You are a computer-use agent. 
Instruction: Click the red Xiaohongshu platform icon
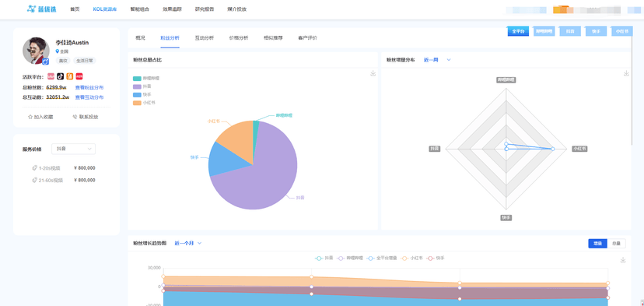coord(79,76)
